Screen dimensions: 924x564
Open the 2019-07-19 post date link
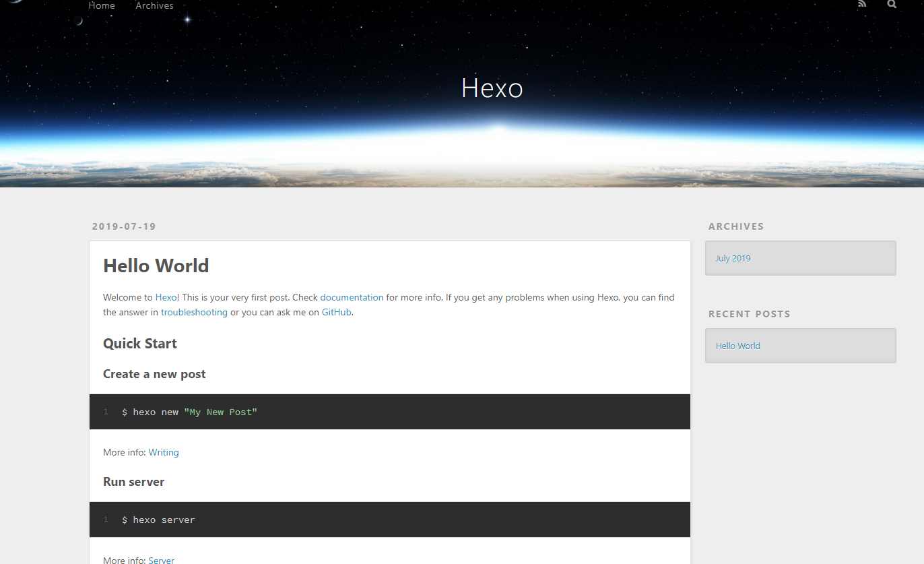(124, 226)
